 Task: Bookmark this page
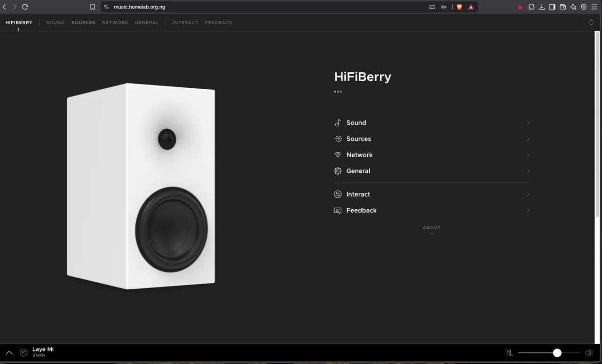(93, 7)
